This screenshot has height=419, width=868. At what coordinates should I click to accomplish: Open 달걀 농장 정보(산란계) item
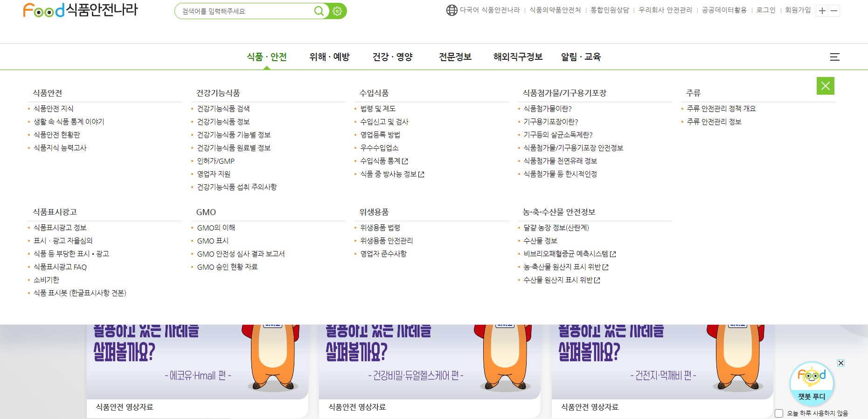coord(556,228)
